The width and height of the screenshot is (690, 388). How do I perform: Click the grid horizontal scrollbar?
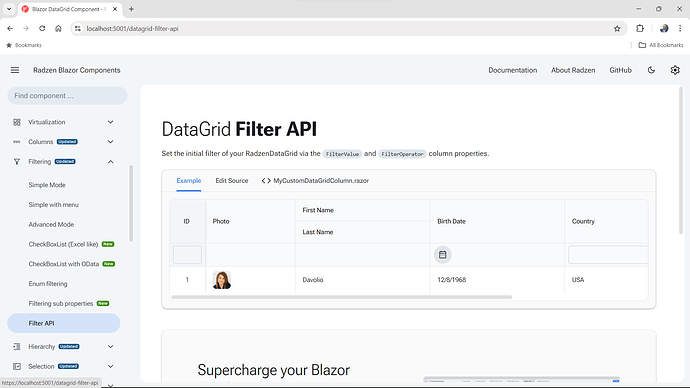coord(342,297)
